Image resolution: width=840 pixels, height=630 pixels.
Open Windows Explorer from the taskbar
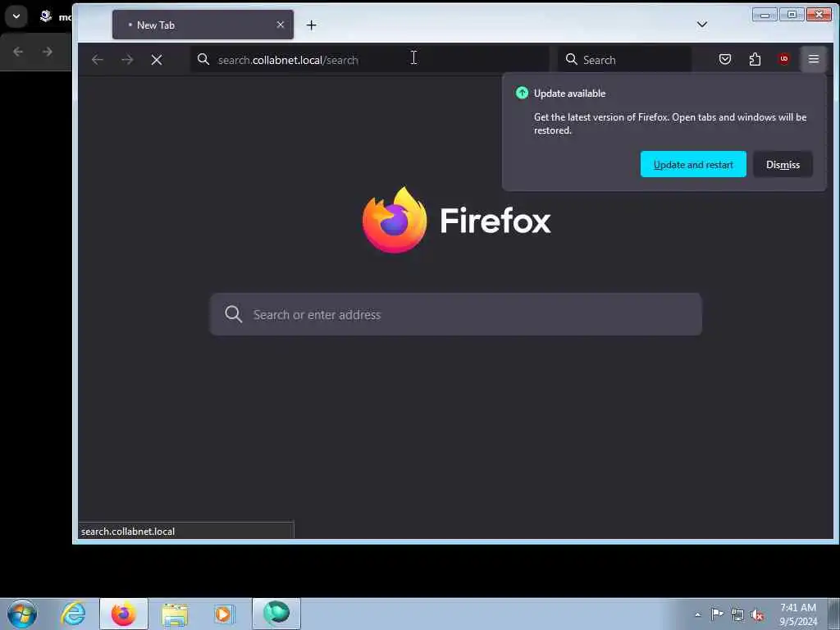(x=175, y=614)
